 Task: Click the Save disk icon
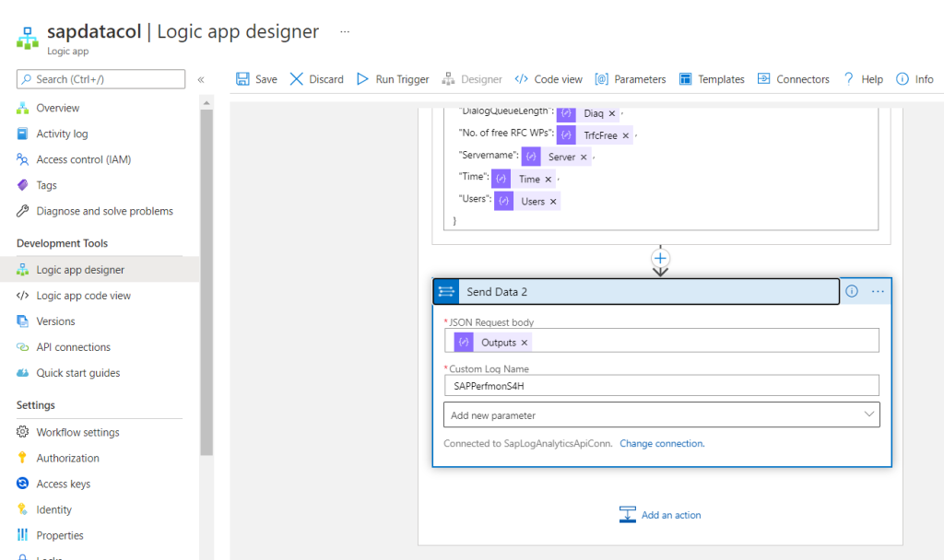tap(242, 79)
